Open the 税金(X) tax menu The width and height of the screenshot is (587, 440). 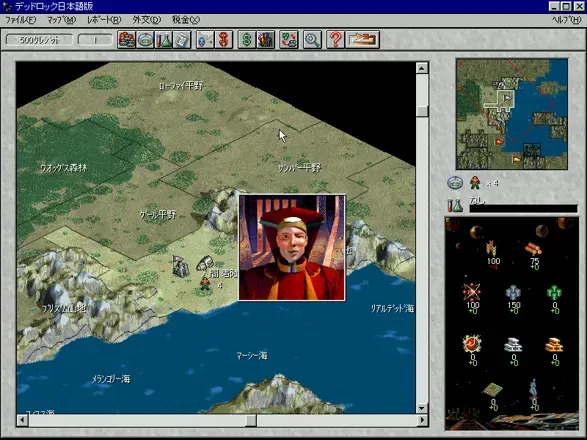[186, 19]
